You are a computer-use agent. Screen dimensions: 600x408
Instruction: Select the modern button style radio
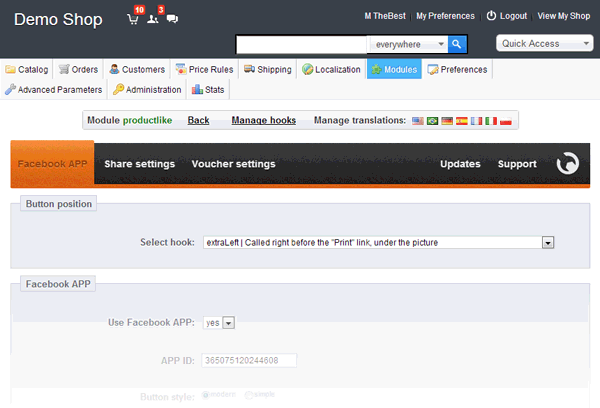(207, 395)
